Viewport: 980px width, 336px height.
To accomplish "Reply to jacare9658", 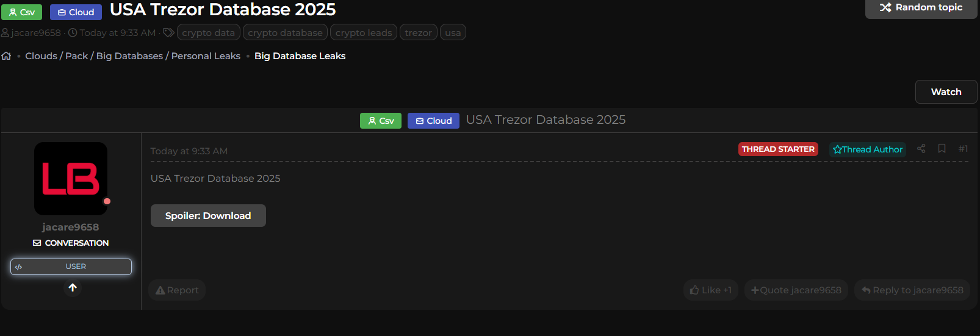I will (x=912, y=290).
